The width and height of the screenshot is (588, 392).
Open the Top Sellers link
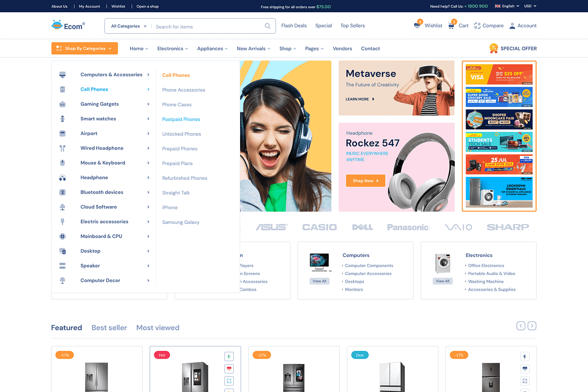pos(353,25)
